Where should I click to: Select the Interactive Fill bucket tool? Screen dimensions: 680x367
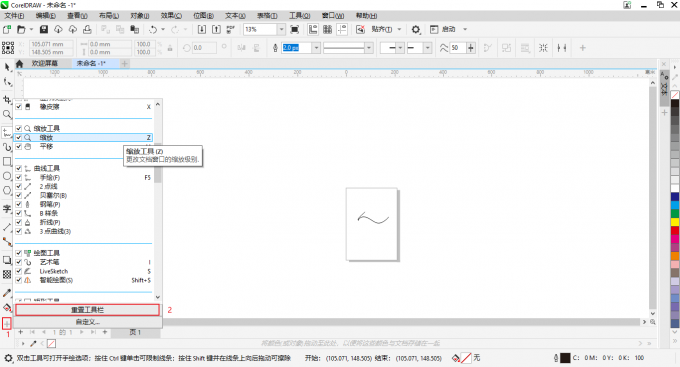(x=7, y=308)
